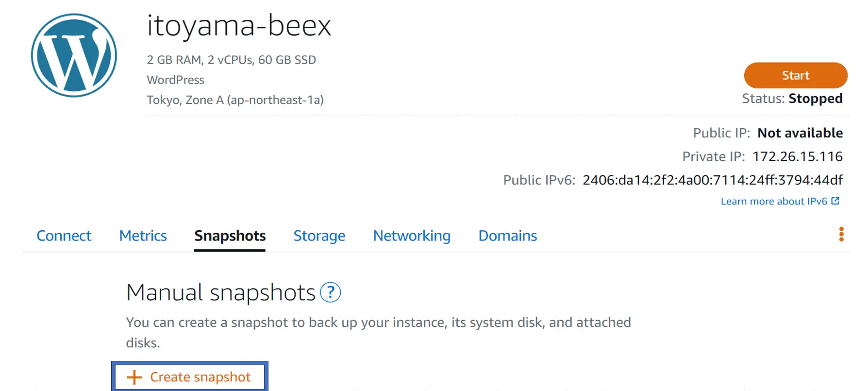868x391 pixels.
Task: Click Tokyo, Zone A region text
Action: 235,100
